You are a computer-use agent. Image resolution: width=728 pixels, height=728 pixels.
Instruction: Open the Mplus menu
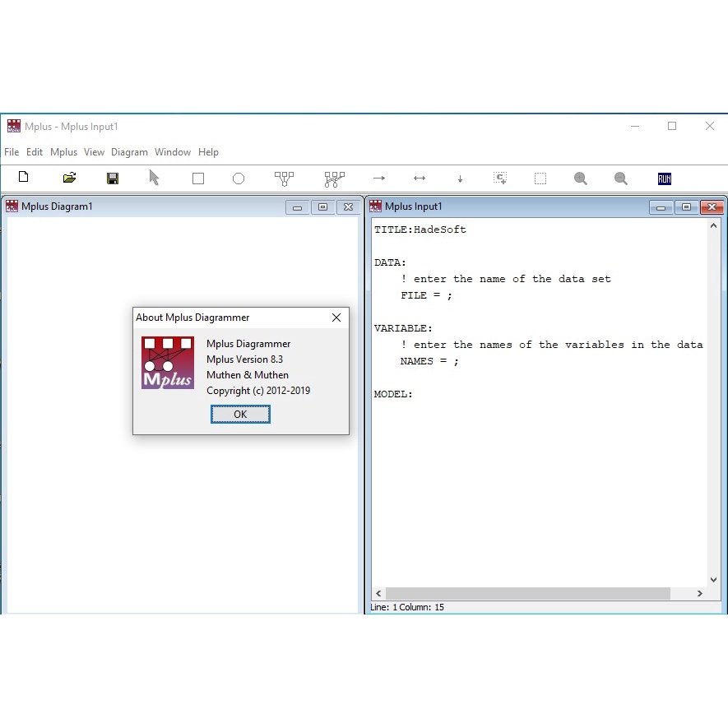pos(63,152)
